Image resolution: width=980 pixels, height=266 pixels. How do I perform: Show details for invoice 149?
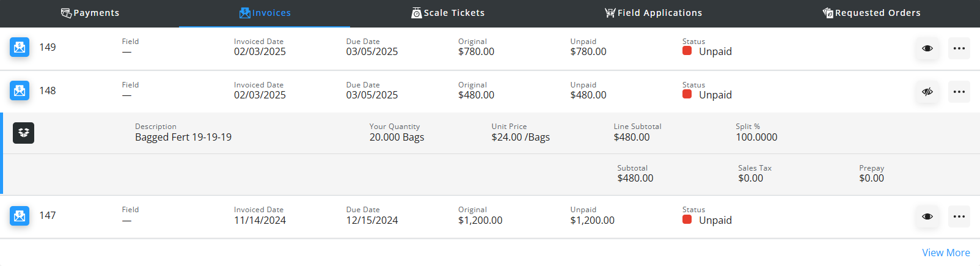click(x=927, y=48)
